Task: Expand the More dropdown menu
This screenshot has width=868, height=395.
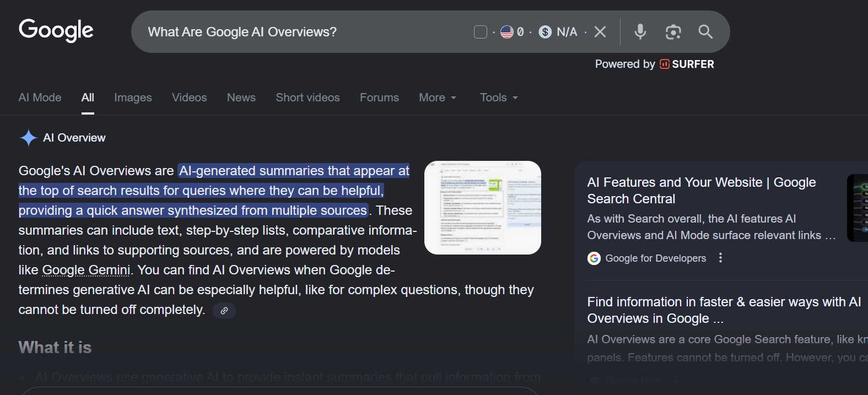Action: pyautogui.click(x=438, y=98)
